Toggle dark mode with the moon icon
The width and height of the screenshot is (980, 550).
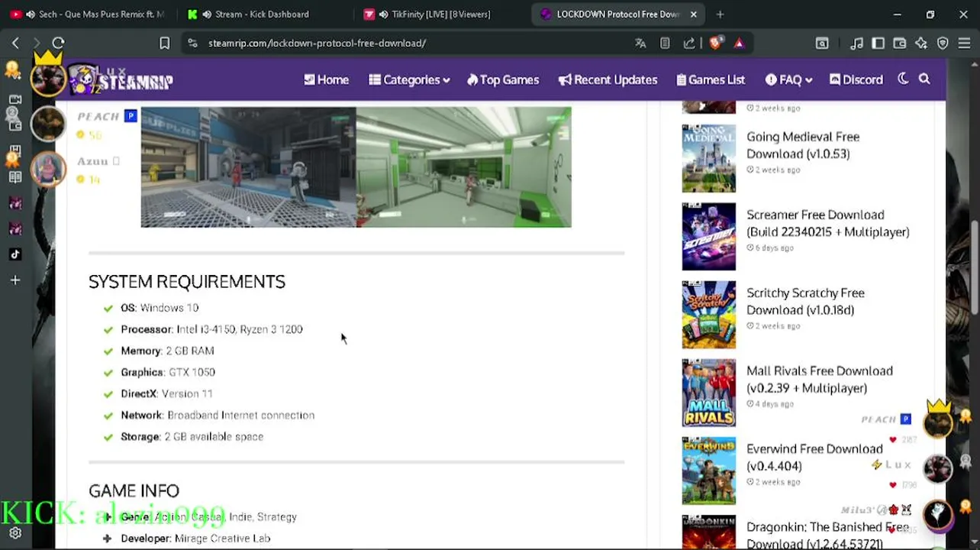903,79
